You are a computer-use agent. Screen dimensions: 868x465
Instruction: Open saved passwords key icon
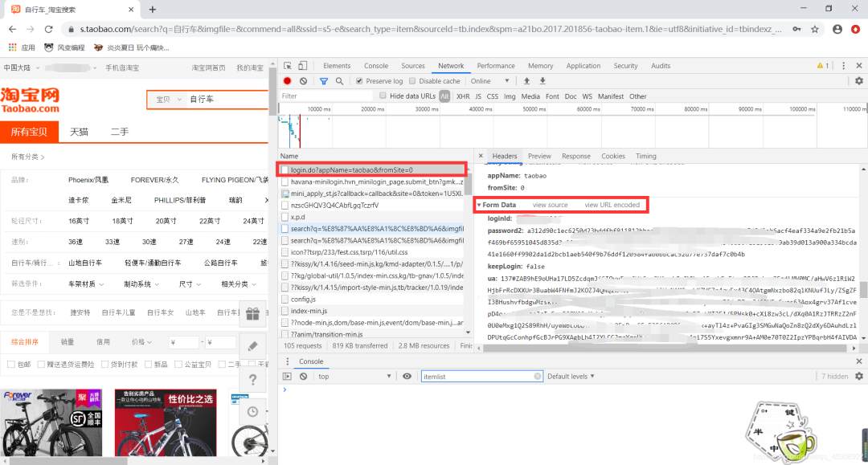pyautogui.click(x=796, y=29)
